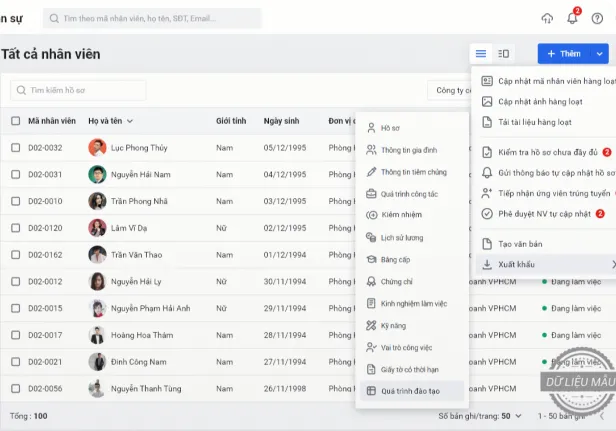Open dropdown arrow beside Thêm button
This screenshot has width=616, height=431.
[x=599, y=54]
